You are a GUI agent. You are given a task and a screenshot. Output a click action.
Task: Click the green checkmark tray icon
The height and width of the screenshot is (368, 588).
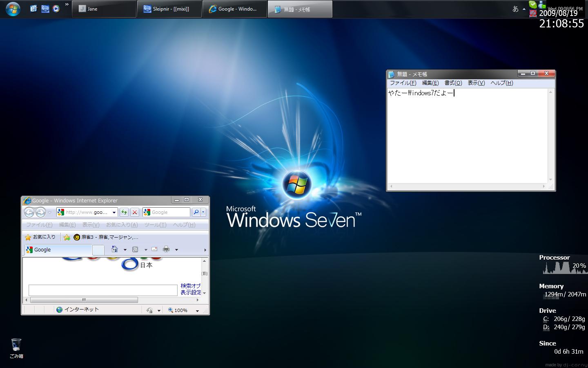[533, 4]
